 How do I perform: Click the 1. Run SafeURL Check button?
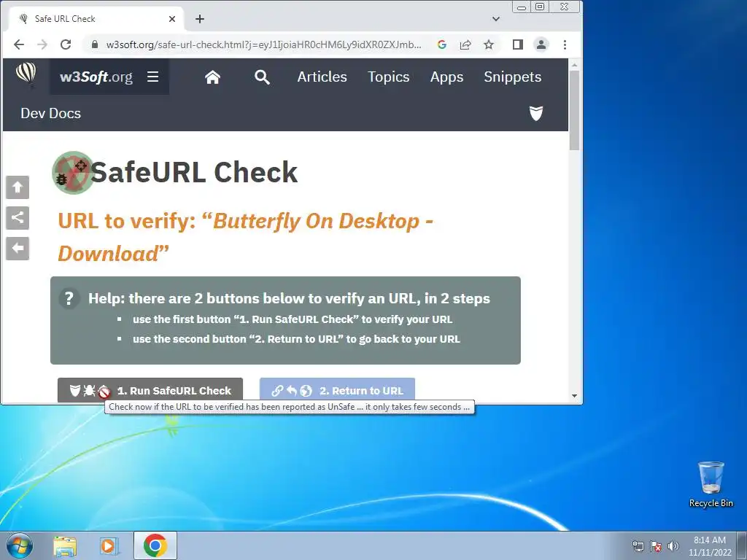[x=150, y=391]
